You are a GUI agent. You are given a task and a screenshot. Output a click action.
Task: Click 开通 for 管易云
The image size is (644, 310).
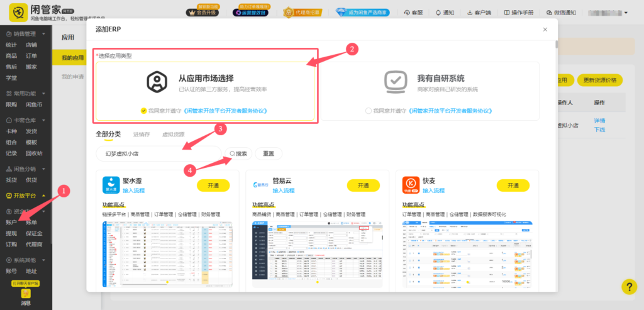point(363,185)
